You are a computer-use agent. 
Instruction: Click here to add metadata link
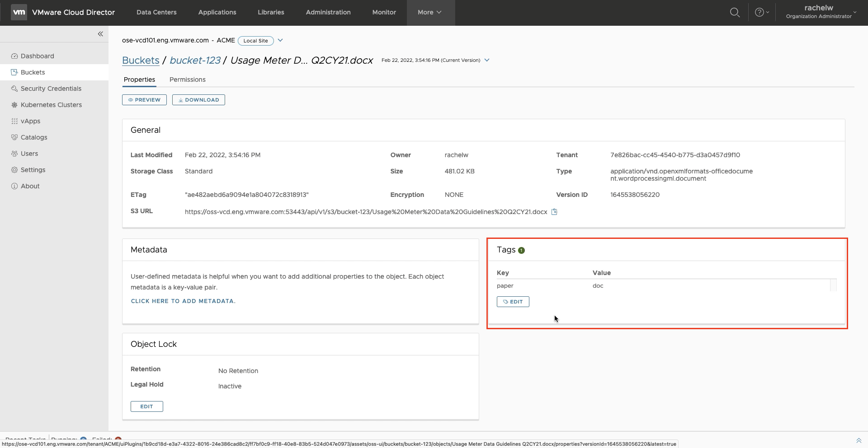click(x=183, y=301)
